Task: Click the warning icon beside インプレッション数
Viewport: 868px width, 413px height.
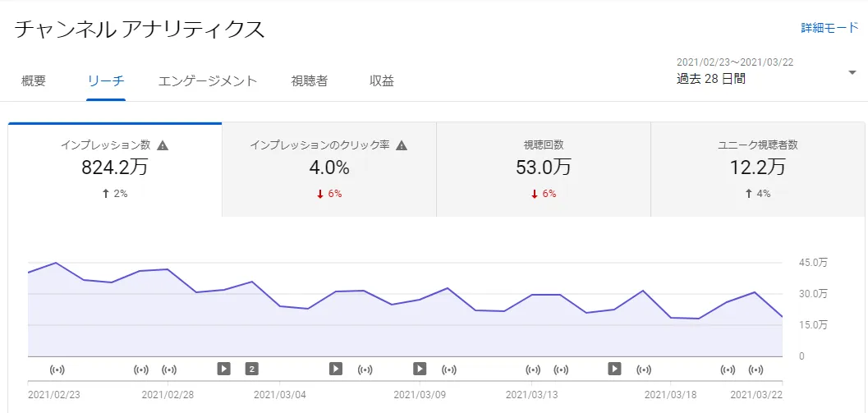Action: click(x=163, y=145)
